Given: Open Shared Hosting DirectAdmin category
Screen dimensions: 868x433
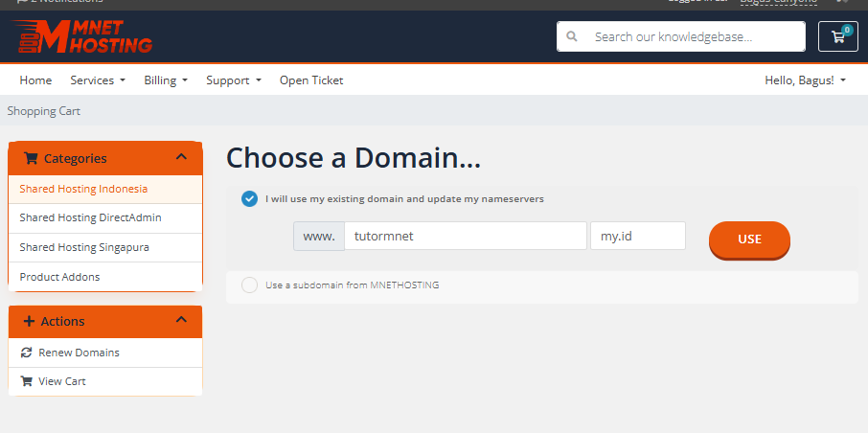Looking at the screenshot, I should [90, 217].
